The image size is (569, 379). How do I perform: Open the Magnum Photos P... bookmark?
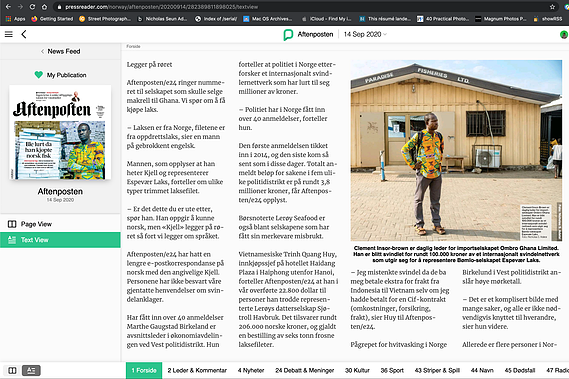tap(501, 19)
